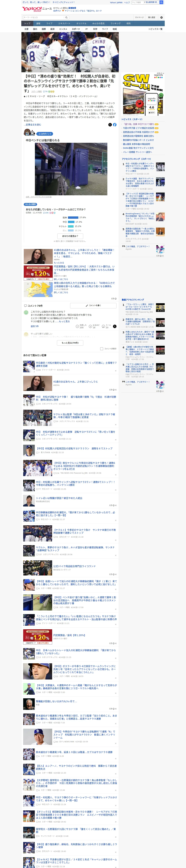Share the article on Facebook
Viewport: 186px width, 868px height.
click(x=115, y=125)
